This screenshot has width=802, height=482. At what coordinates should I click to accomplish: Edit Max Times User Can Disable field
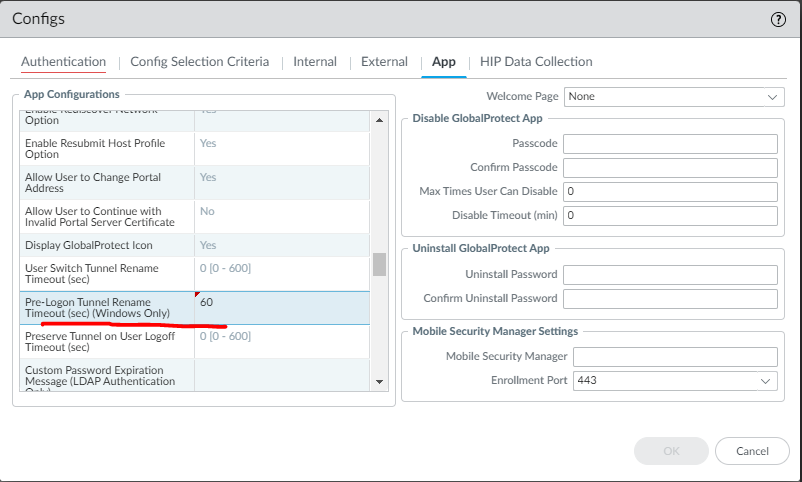click(670, 191)
